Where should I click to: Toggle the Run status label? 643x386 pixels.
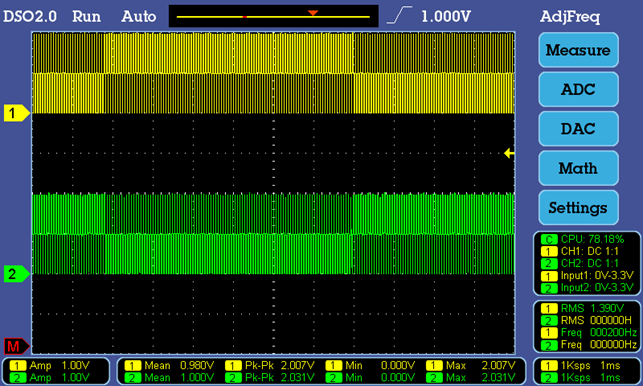86,16
